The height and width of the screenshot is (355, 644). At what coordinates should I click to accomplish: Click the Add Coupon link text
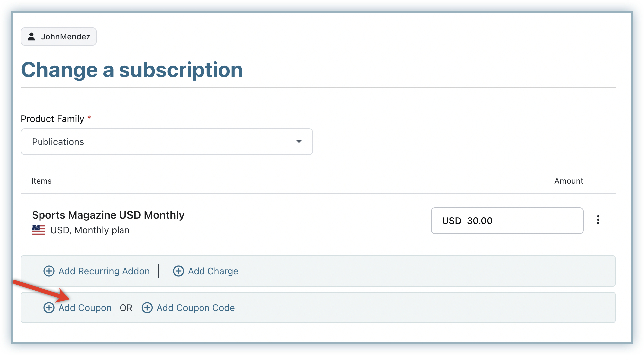85,308
